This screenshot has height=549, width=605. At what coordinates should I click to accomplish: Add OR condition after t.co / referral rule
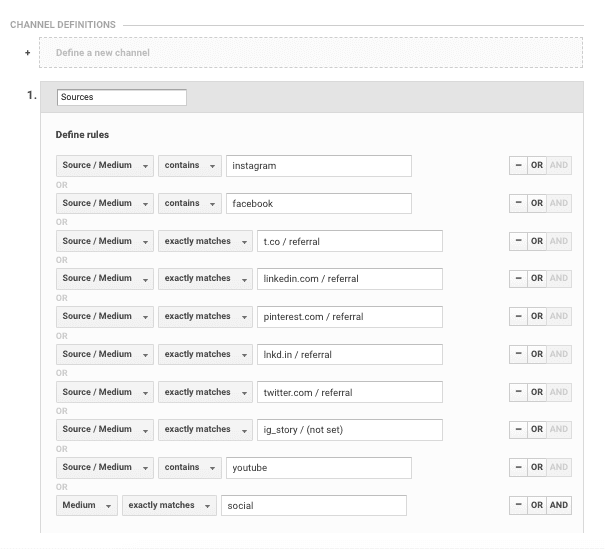[537, 241]
